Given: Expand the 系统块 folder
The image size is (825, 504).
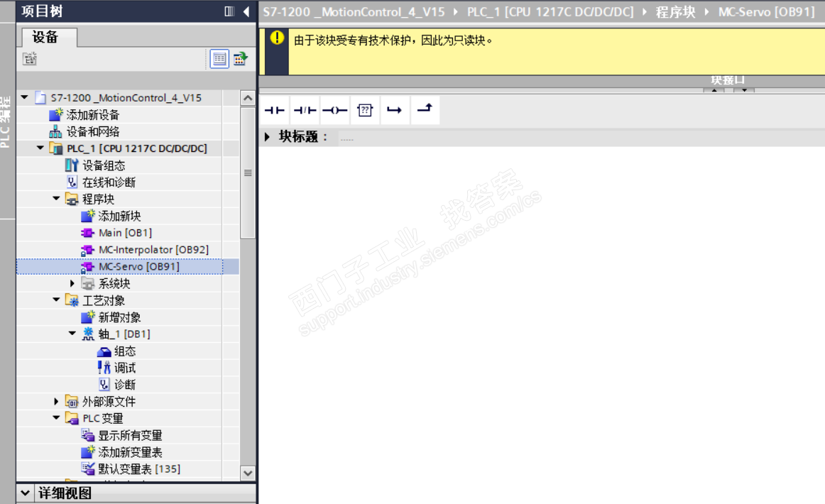Looking at the screenshot, I should point(72,283).
